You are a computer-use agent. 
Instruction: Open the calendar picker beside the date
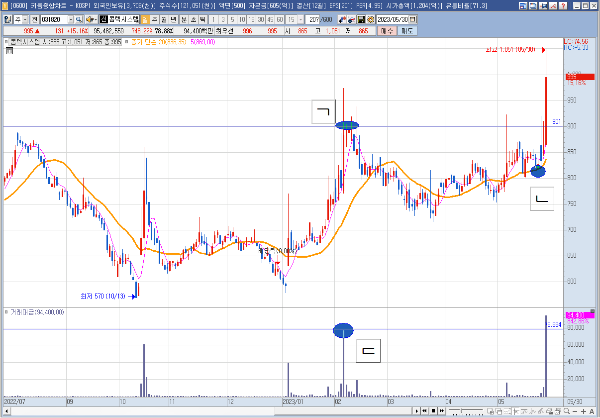[x=412, y=20]
